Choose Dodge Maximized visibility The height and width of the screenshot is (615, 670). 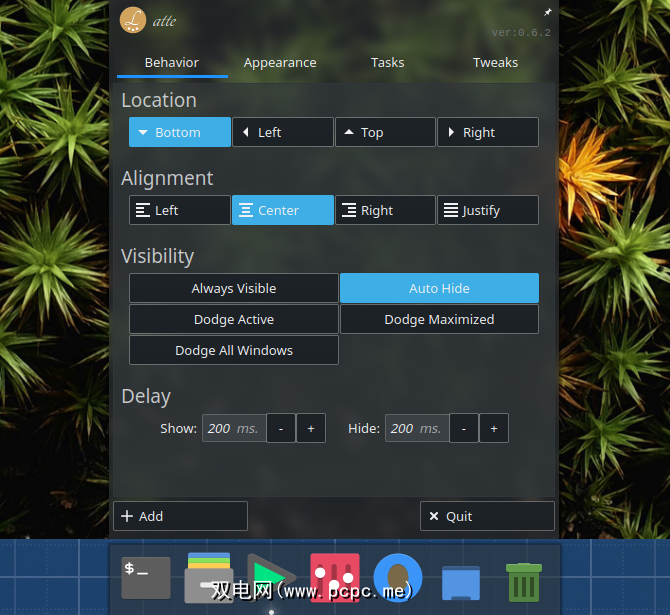pos(439,319)
